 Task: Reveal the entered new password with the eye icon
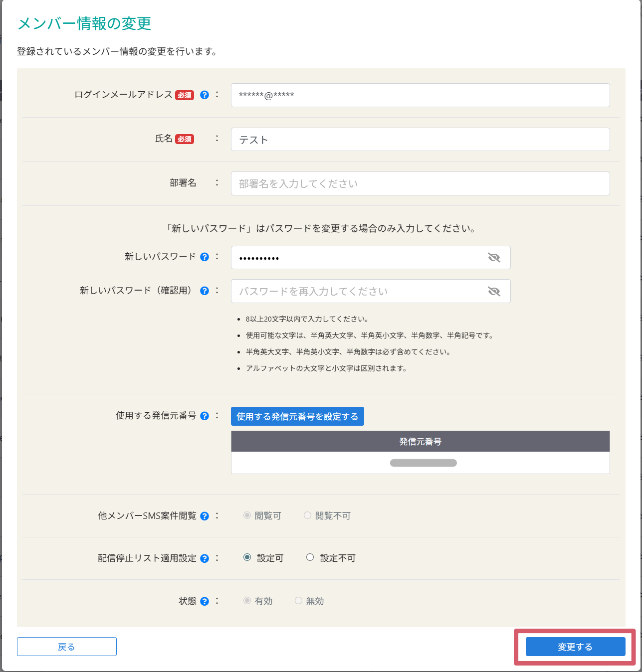[494, 257]
